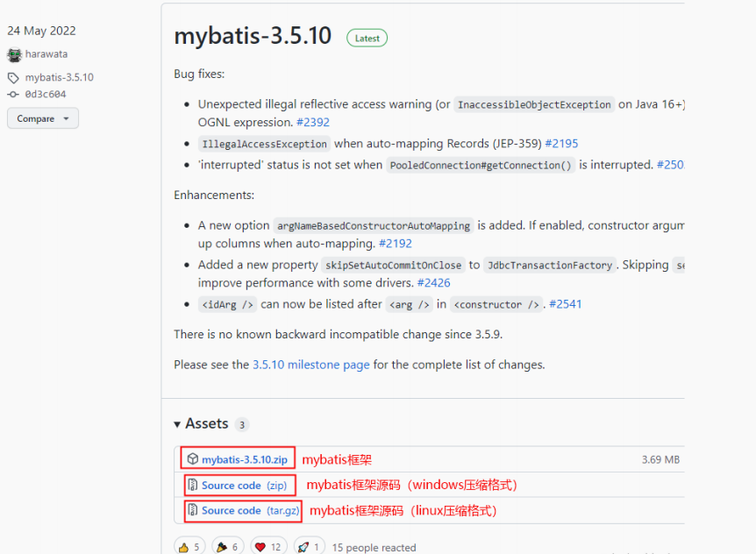Click harawata's avatar image
Image resolution: width=756 pixels, height=554 pixels.
[14, 54]
